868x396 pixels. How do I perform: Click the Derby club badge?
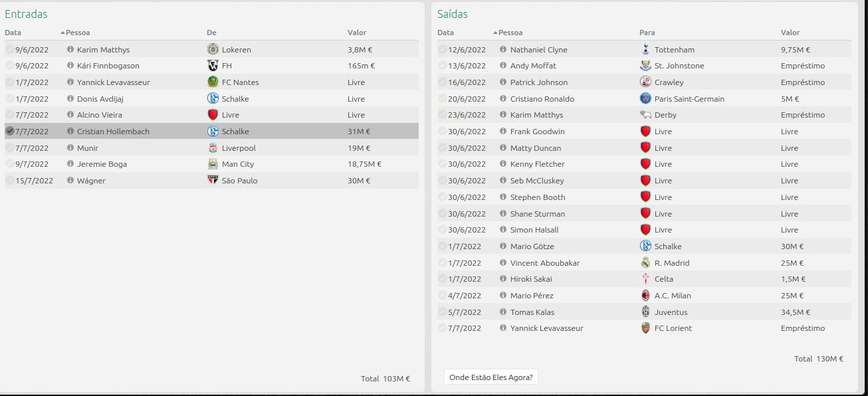[645, 115]
